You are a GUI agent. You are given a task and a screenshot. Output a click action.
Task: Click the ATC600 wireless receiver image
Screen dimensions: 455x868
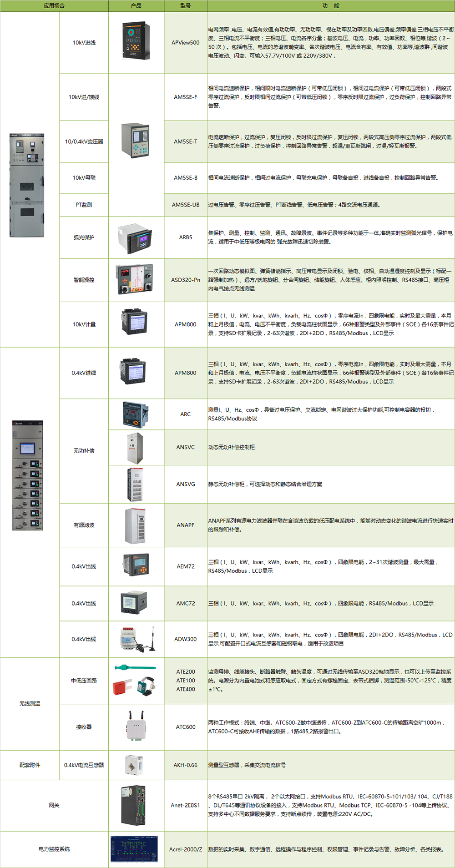pyautogui.click(x=136, y=726)
